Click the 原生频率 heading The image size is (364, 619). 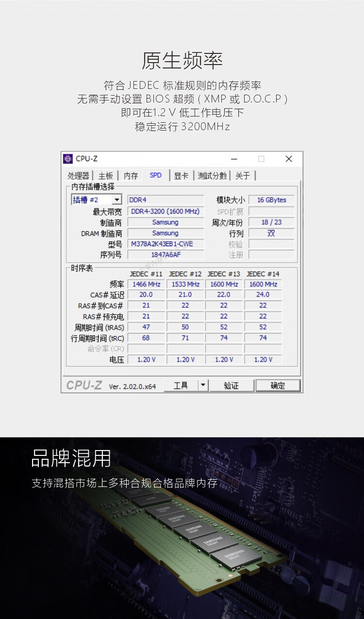click(182, 61)
